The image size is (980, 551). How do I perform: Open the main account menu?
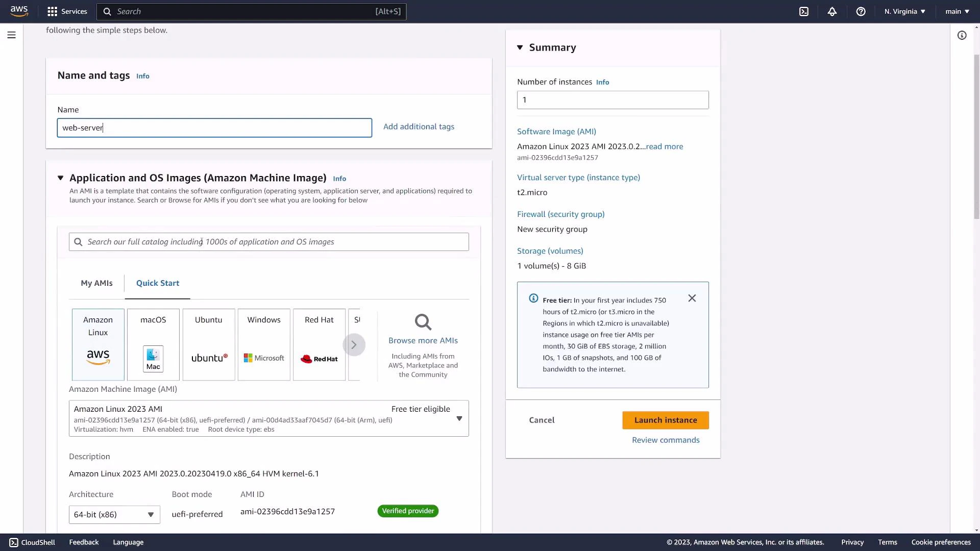(x=957, y=11)
